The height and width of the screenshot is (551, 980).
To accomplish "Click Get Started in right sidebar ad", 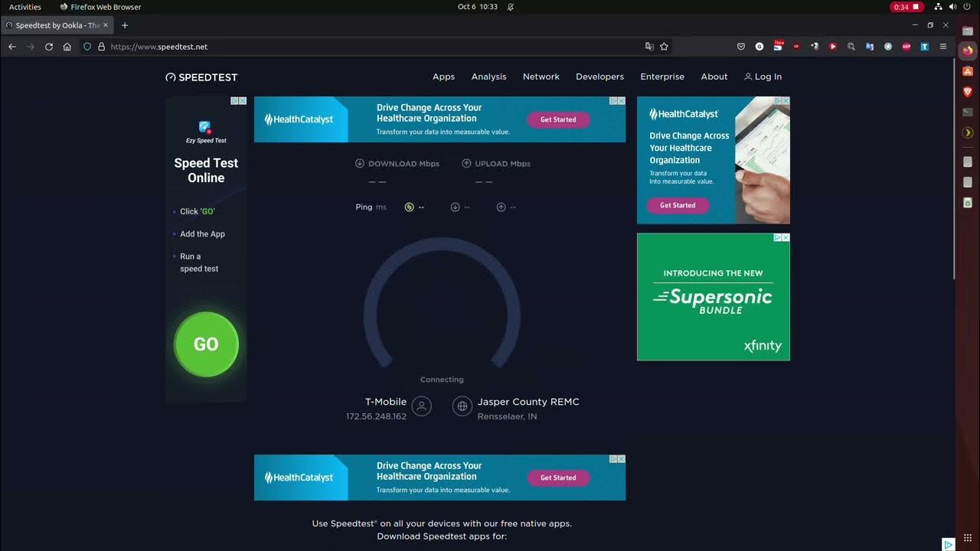I will coord(678,205).
